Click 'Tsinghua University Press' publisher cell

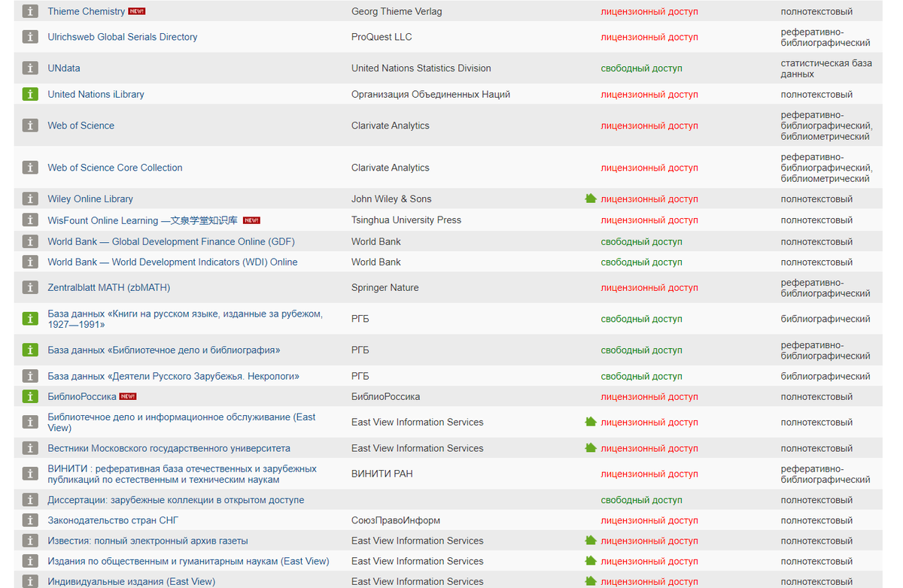point(406,220)
